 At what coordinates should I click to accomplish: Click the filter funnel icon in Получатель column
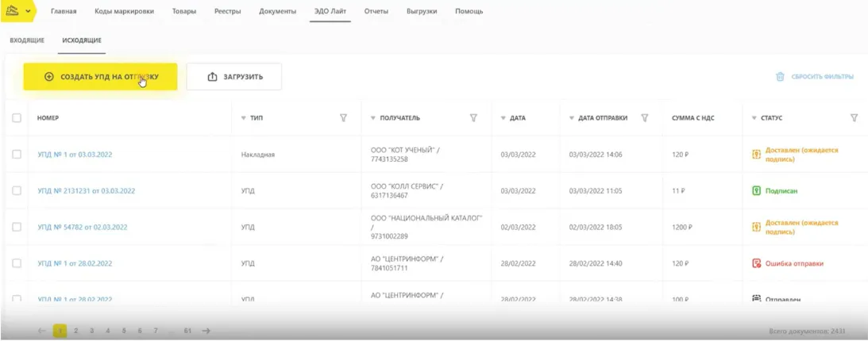(473, 118)
